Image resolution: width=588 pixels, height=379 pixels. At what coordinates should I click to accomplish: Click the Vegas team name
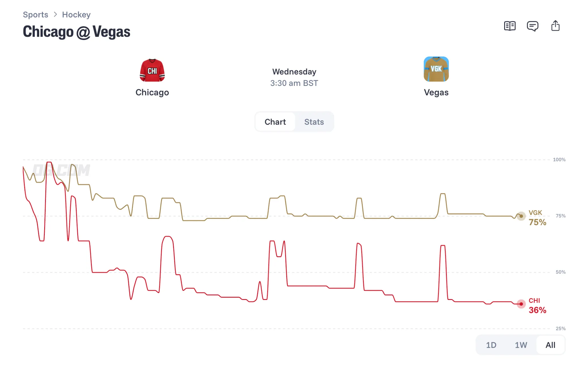(436, 92)
